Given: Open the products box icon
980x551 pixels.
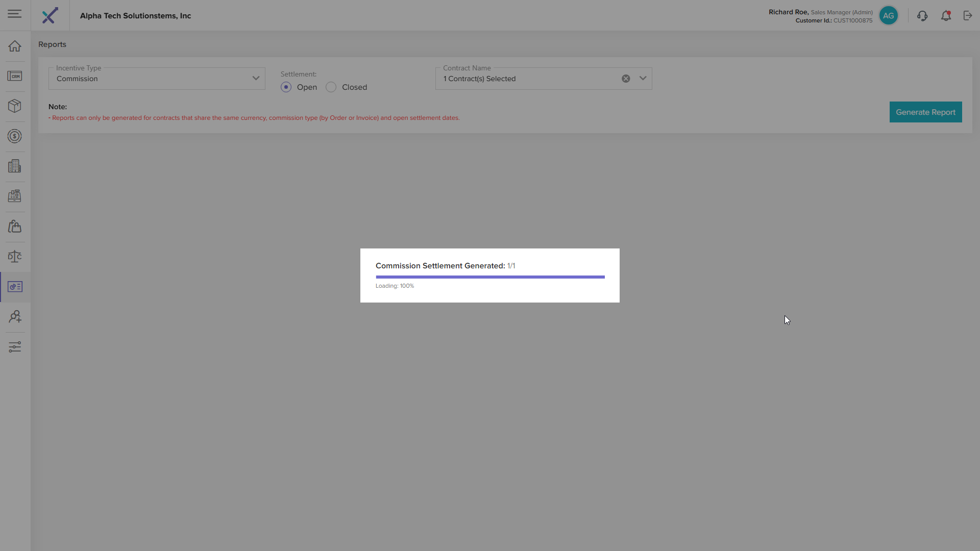Looking at the screenshot, I should tap(15, 106).
